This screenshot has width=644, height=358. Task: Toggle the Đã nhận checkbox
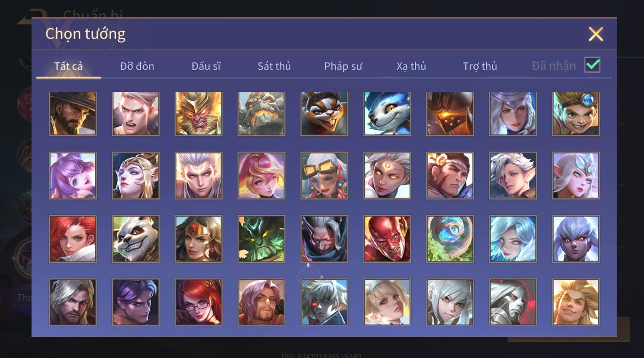[592, 65]
